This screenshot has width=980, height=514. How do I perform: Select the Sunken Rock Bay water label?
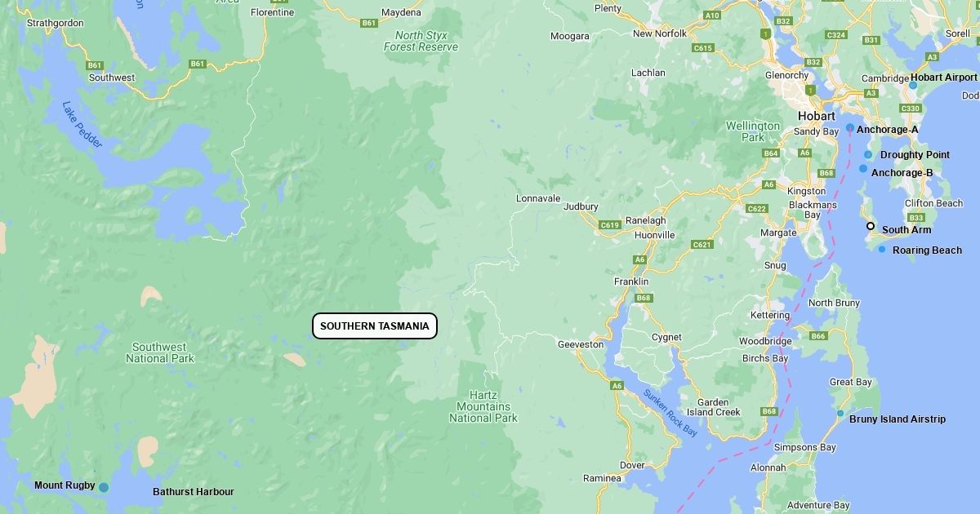point(670,414)
